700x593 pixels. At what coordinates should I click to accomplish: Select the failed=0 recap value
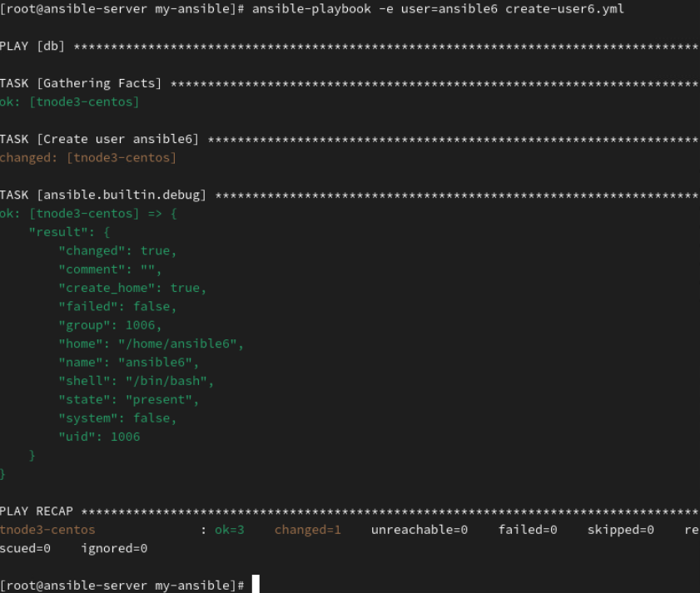pos(528,530)
